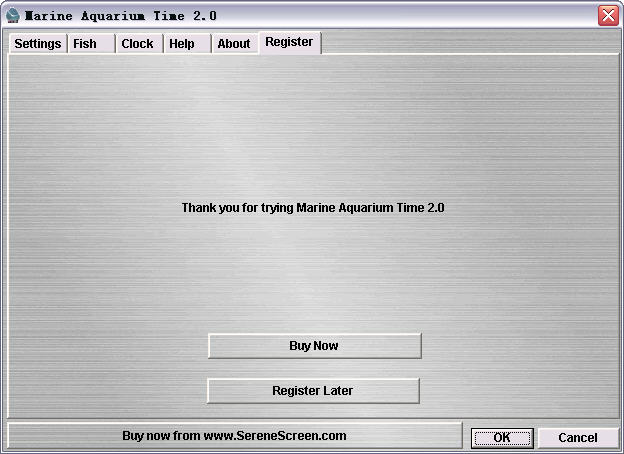The height and width of the screenshot is (454, 624).
Task: Show the About tab
Action: [x=234, y=44]
